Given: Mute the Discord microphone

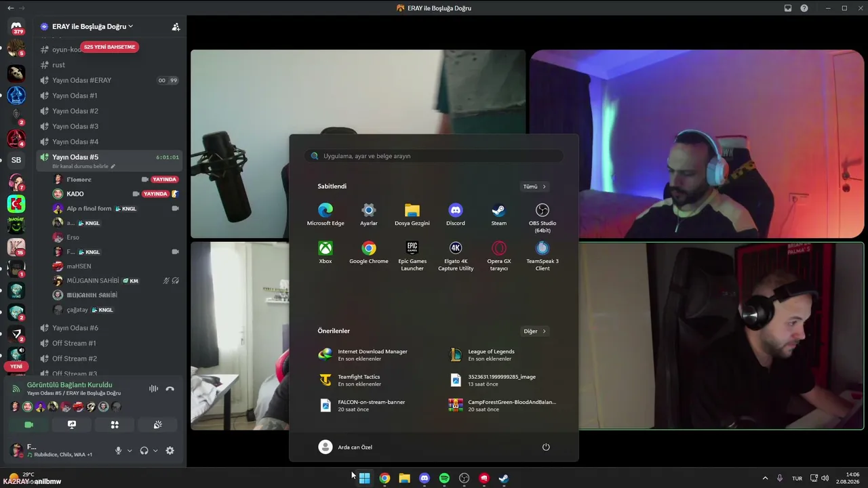Looking at the screenshot, I should (118, 451).
